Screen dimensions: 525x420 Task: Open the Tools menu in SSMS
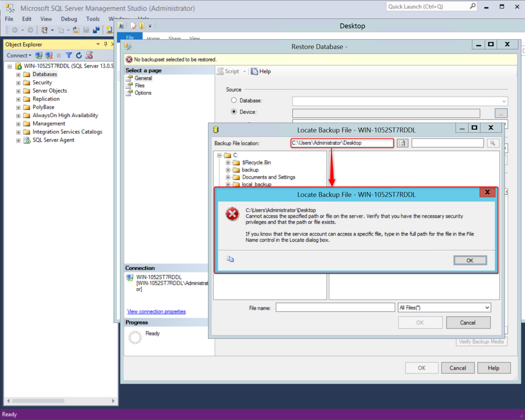(x=93, y=19)
